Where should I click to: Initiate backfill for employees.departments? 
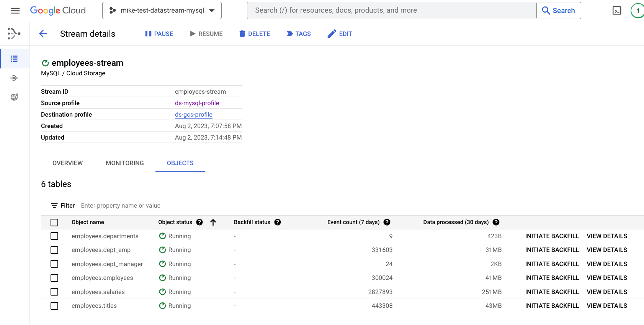click(x=552, y=236)
